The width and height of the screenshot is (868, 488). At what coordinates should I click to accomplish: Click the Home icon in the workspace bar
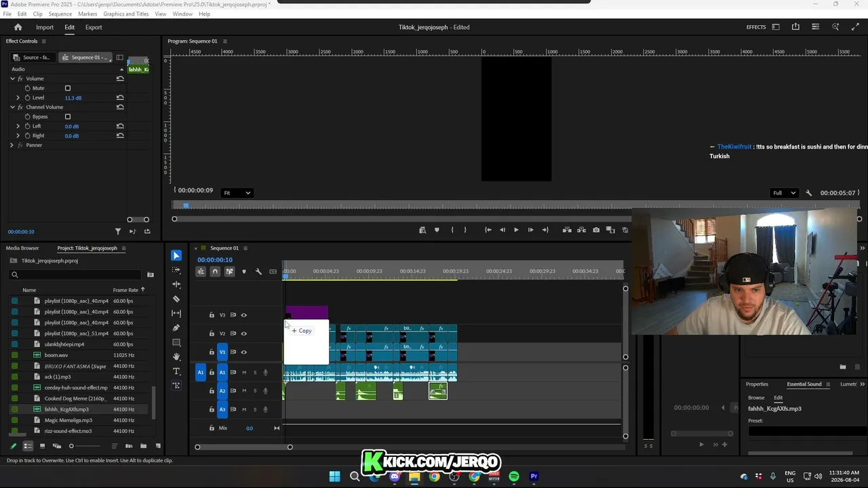click(18, 27)
